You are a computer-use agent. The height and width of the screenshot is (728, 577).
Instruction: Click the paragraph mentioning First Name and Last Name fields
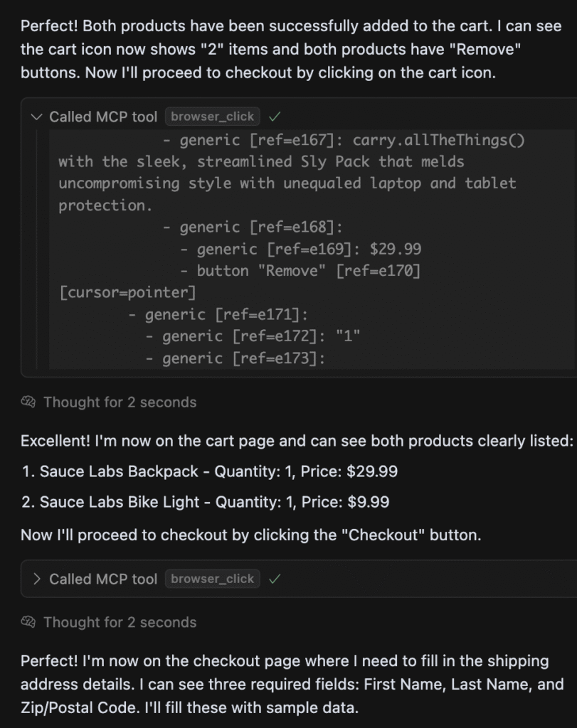click(x=290, y=684)
